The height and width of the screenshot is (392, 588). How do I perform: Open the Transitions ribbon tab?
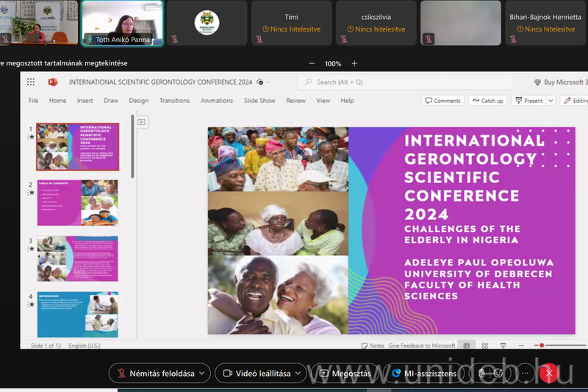click(x=174, y=101)
